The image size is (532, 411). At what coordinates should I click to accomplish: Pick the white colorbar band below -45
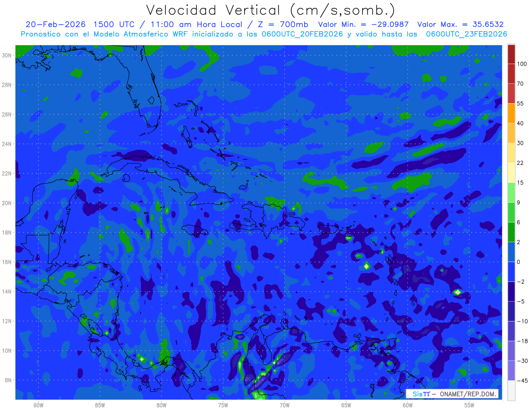511,390
